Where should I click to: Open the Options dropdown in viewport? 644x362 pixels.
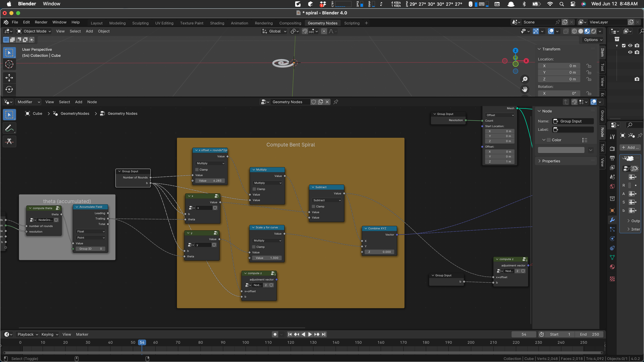(x=593, y=40)
